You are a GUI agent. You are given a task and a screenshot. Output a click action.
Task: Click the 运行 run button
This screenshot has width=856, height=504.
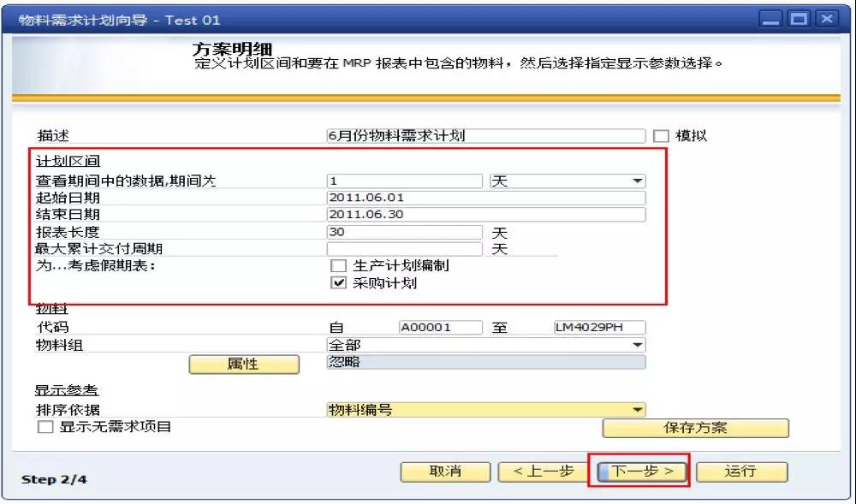pos(741,471)
